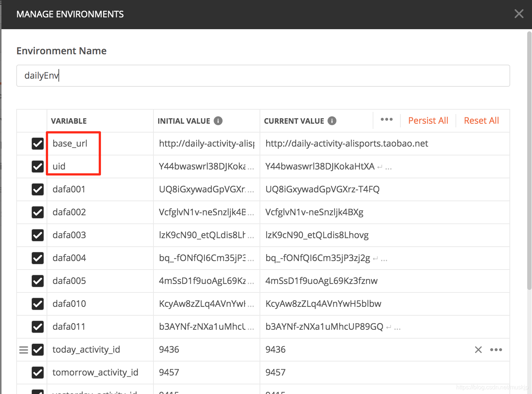
Task: Edit current value b3AYNf-zNXa1uMhcUP89GQ
Action: (324, 327)
